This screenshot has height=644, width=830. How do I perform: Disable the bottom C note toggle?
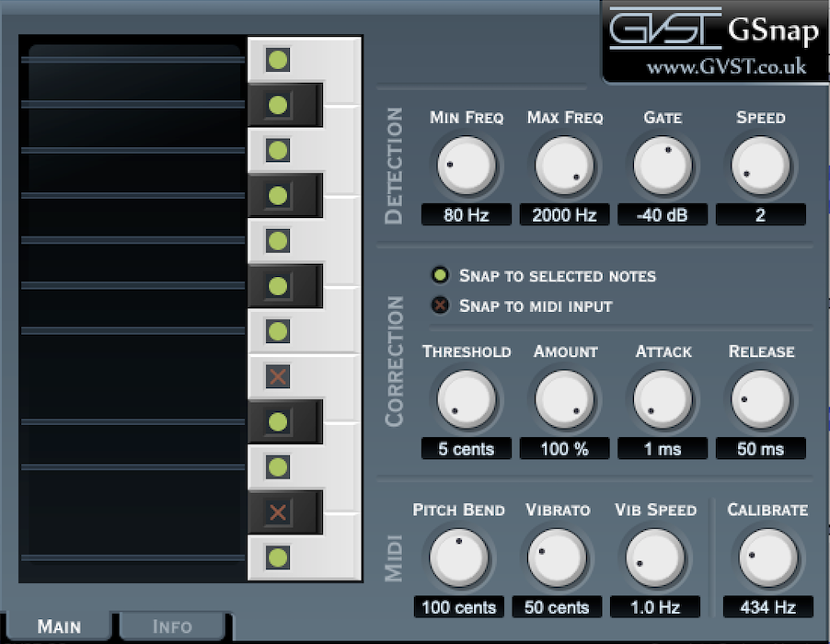point(279,556)
